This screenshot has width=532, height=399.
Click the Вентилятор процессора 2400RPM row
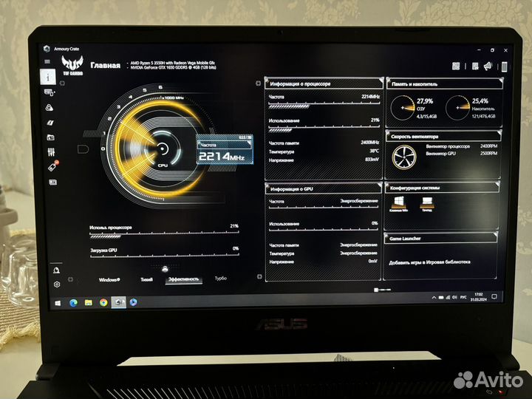pos(461,146)
